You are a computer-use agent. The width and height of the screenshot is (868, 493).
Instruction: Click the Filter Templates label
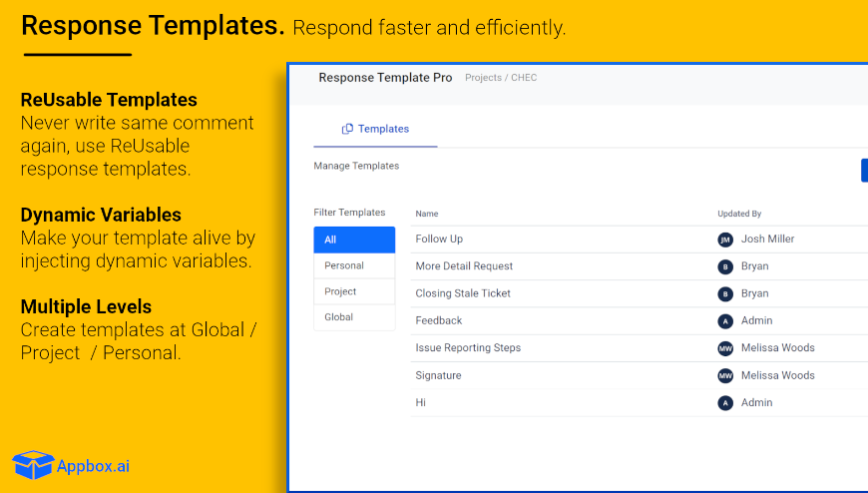click(349, 213)
